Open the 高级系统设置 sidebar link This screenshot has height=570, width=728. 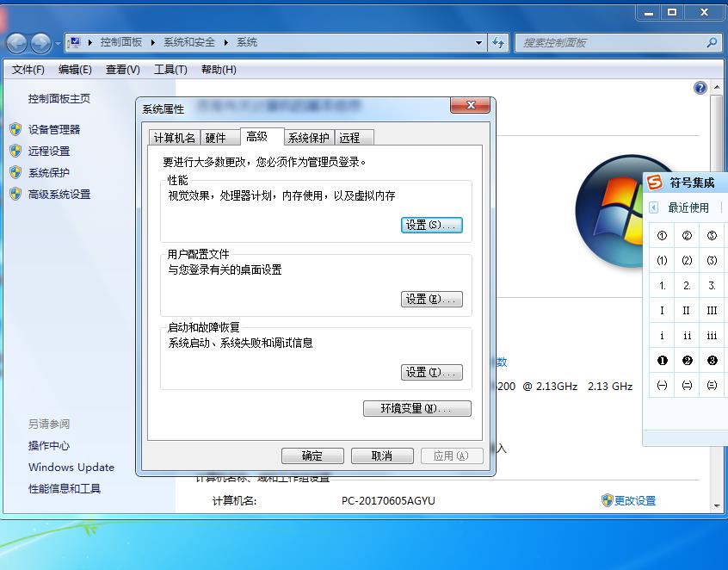pos(59,195)
